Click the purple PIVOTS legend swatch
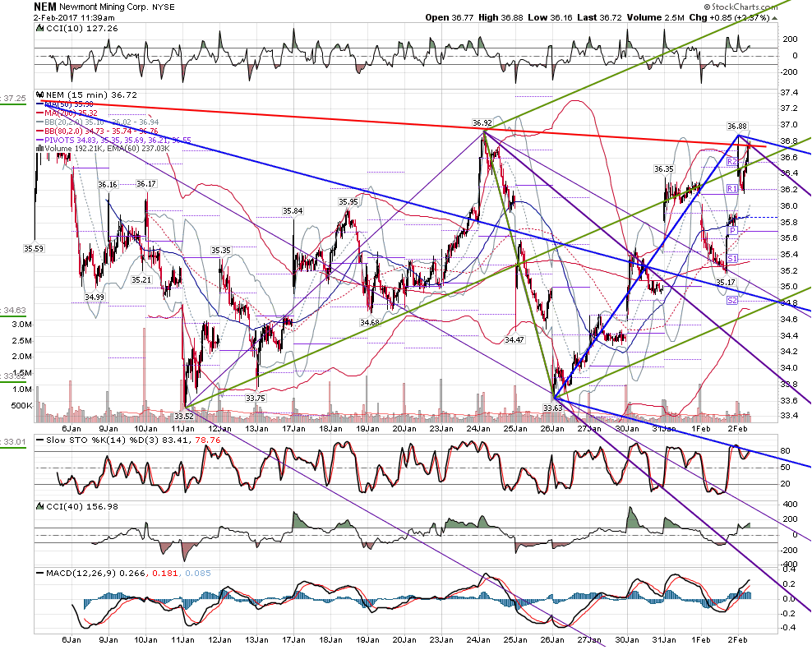This screenshot has width=812, height=650. (39, 140)
